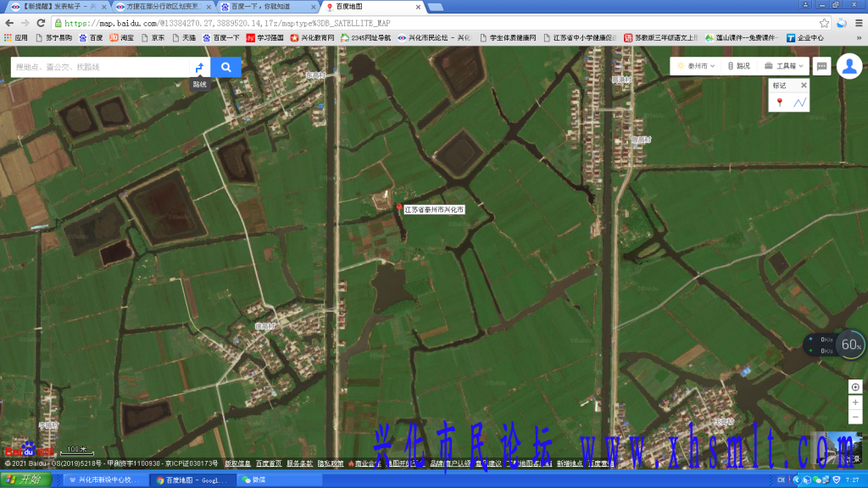Click the browser extension icon beside star

pyautogui.click(x=842, y=23)
